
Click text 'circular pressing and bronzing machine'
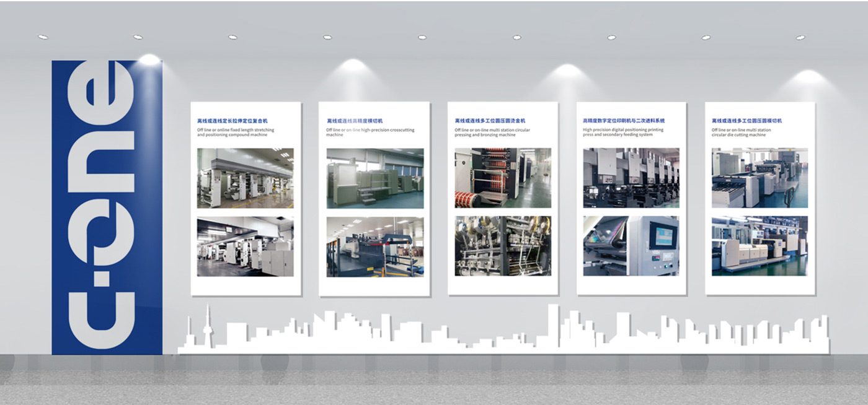tap(492, 133)
